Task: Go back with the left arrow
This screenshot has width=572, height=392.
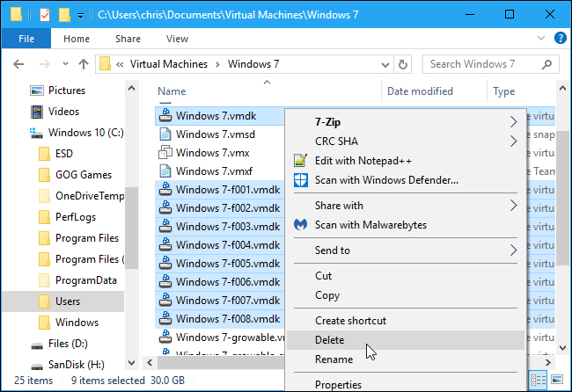Action: pyautogui.click(x=18, y=64)
